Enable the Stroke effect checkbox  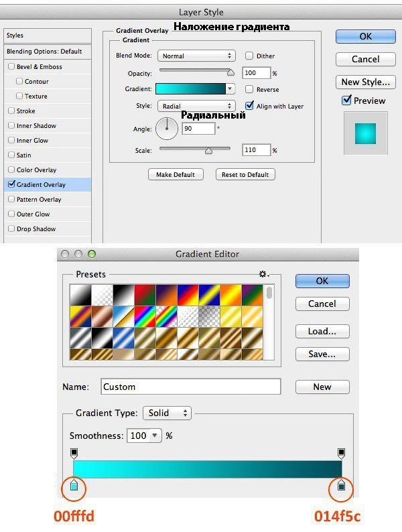pyautogui.click(x=11, y=111)
